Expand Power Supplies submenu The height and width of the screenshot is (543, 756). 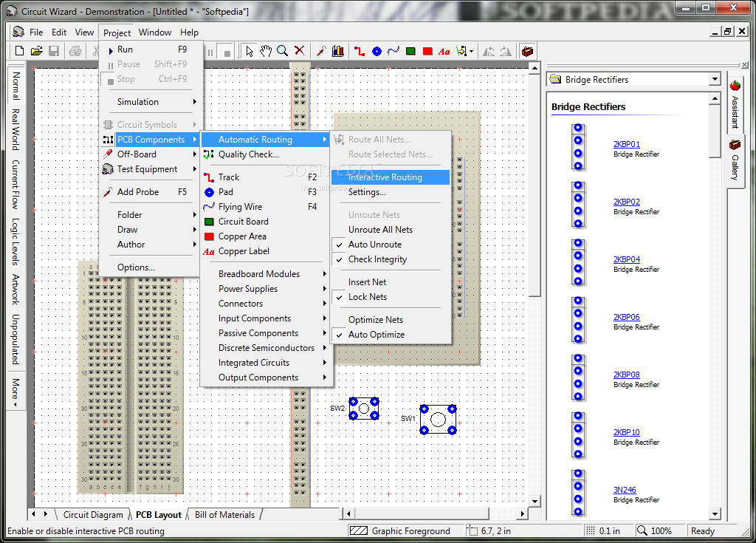tap(265, 289)
